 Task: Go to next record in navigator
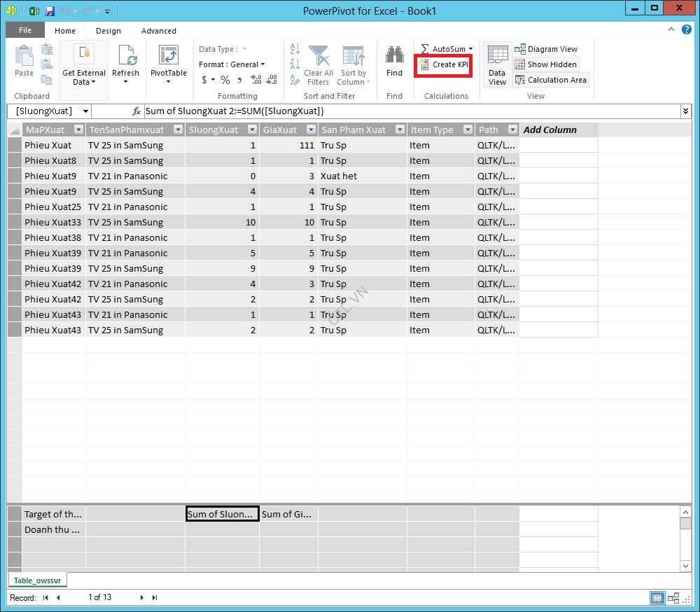pyautogui.click(x=141, y=597)
